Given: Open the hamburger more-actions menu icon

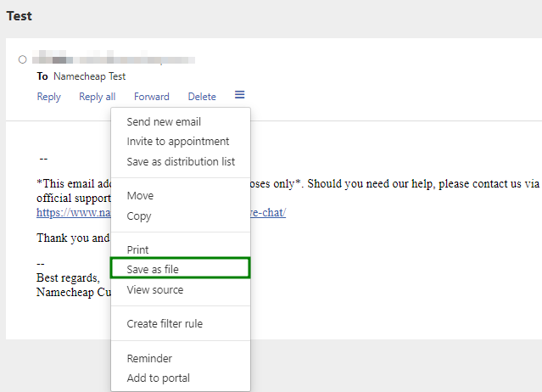Looking at the screenshot, I should tap(240, 96).
